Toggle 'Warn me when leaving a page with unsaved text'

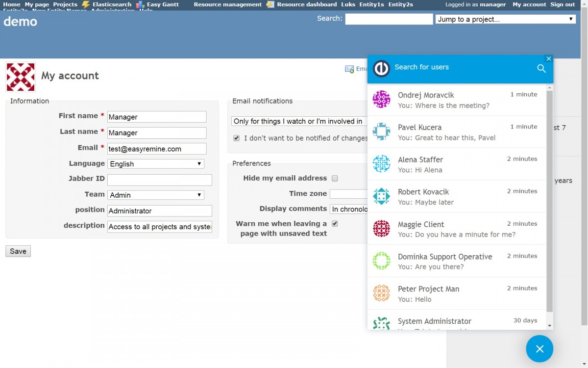pos(335,223)
